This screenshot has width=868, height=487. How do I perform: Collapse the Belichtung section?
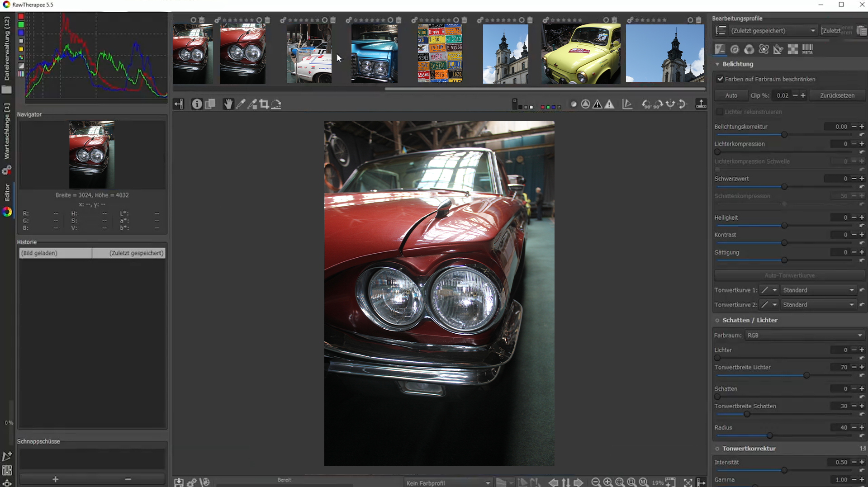[x=717, y=64]
